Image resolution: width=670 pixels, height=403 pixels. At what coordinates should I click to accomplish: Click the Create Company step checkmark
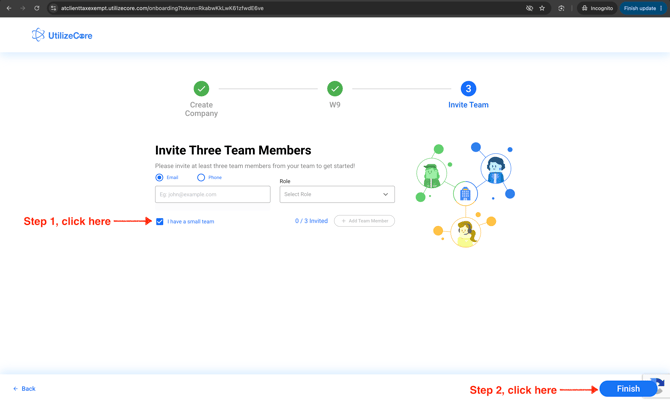201,88
